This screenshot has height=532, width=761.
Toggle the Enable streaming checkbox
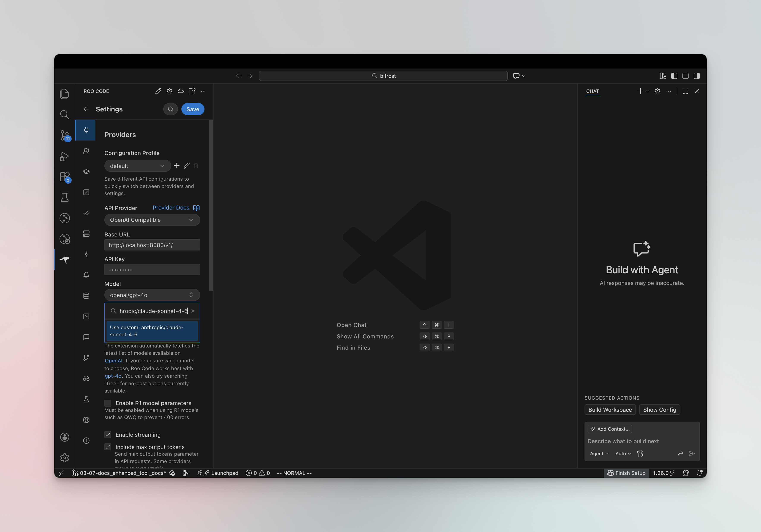pyautogui.click(x=108, y=435)
